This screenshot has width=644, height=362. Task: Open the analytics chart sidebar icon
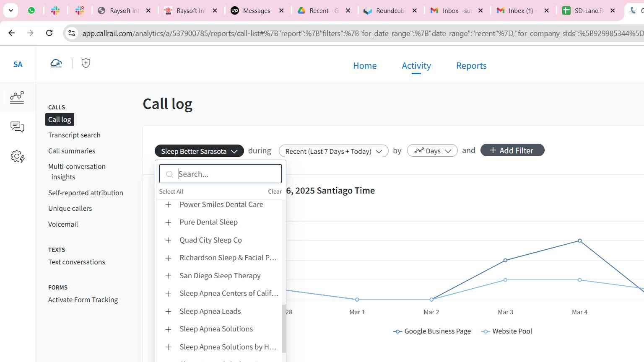click(17, 97)
